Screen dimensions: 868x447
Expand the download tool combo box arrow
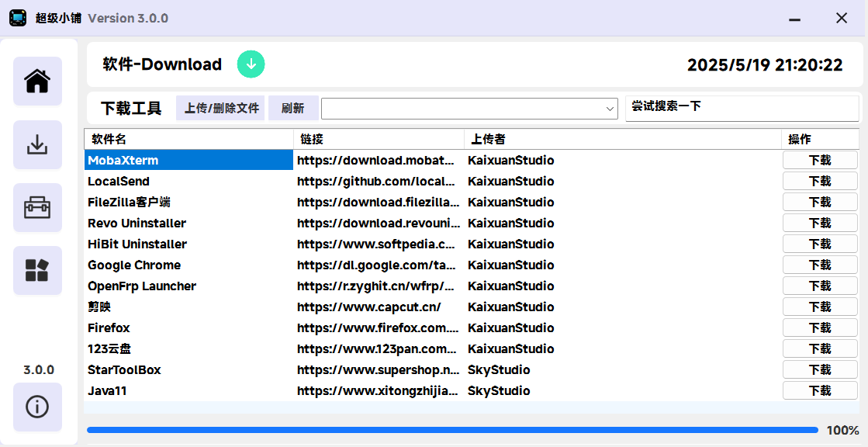point(610,109)
